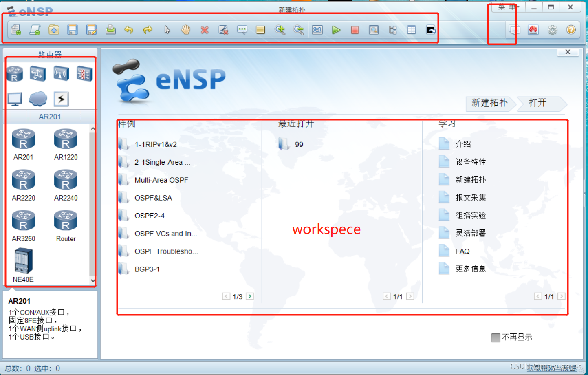Image resolution: width=588 pixels, height=375 pixels.
Task: Click the black console CLI icon
Action: click(x=431, y=30)
